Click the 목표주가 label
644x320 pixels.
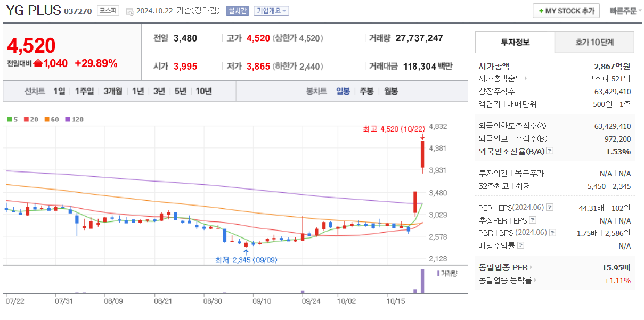pos(529,173)
